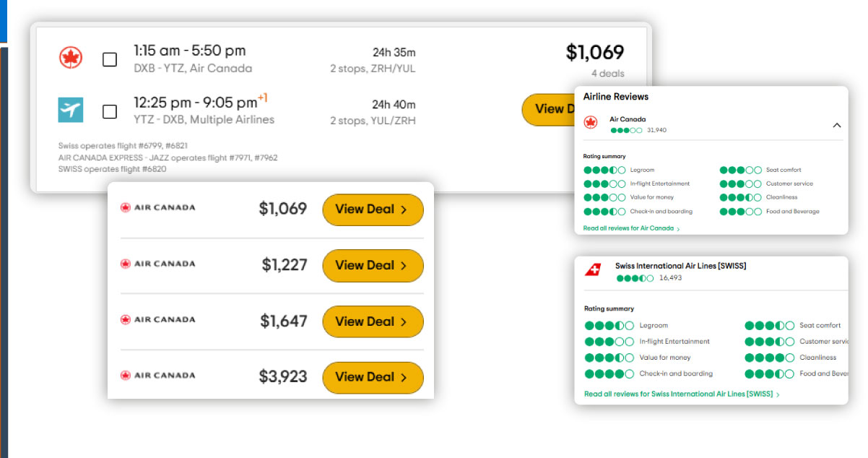Click View Deal for the $1,227 fare
868x458 pixels.
pos(373,266)
